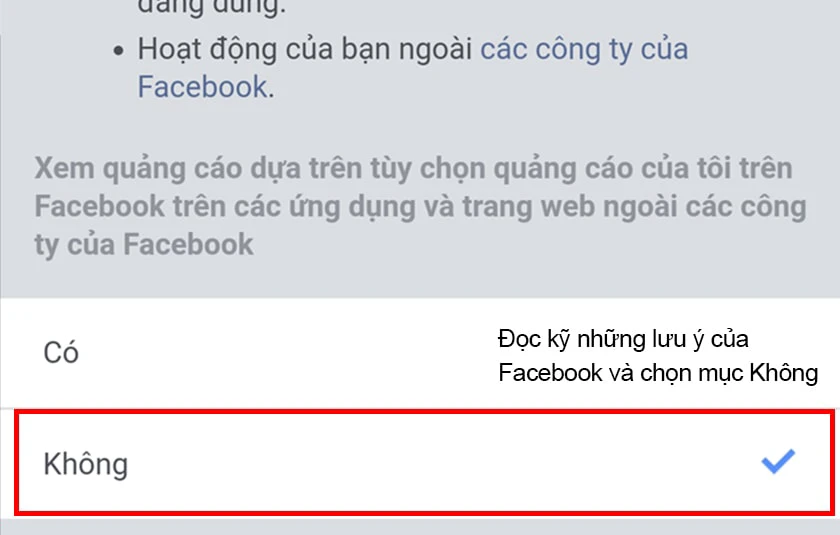Click the 'ty của Facebook' heading line
The width and height of the screenshot is (840, 535).
click(x=144, y=245)
